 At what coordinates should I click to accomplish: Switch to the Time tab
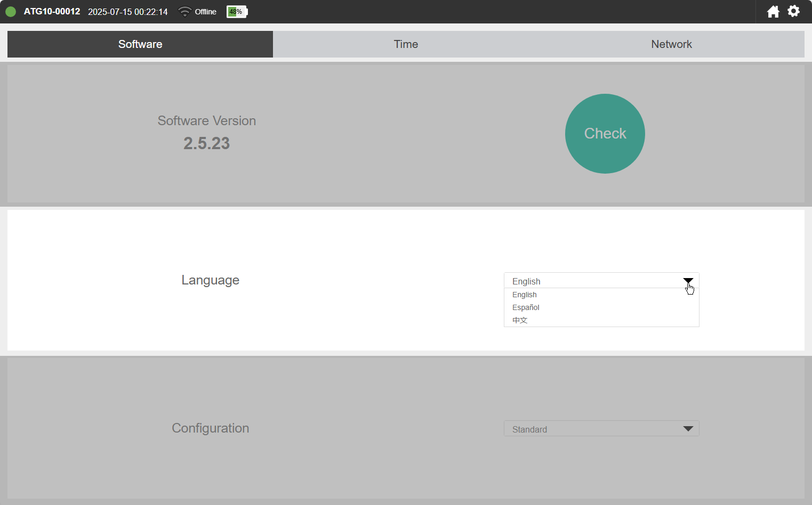pyautogui.click(x=406, y=44)
